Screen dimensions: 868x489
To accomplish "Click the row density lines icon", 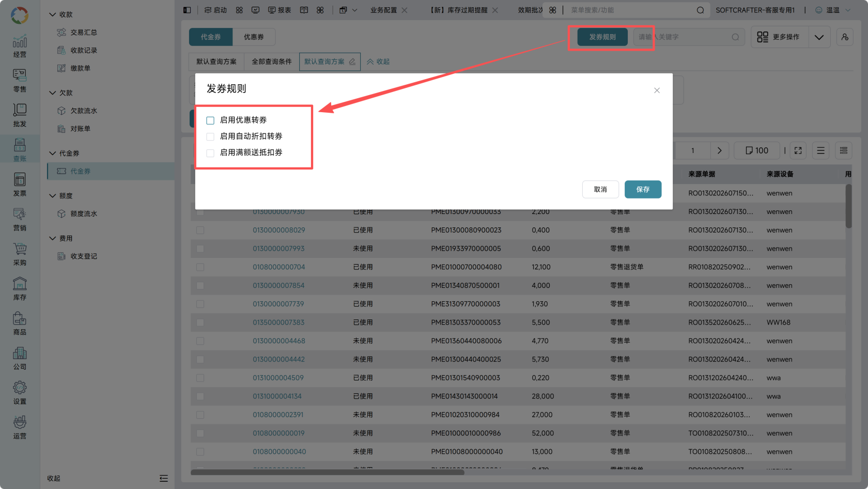I will (x=820, y=150).
